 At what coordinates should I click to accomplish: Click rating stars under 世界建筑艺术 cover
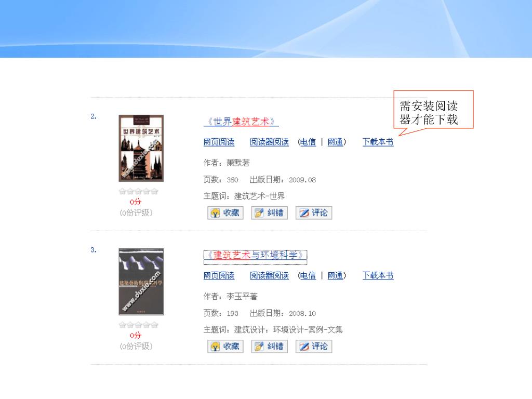coord(138,191)
